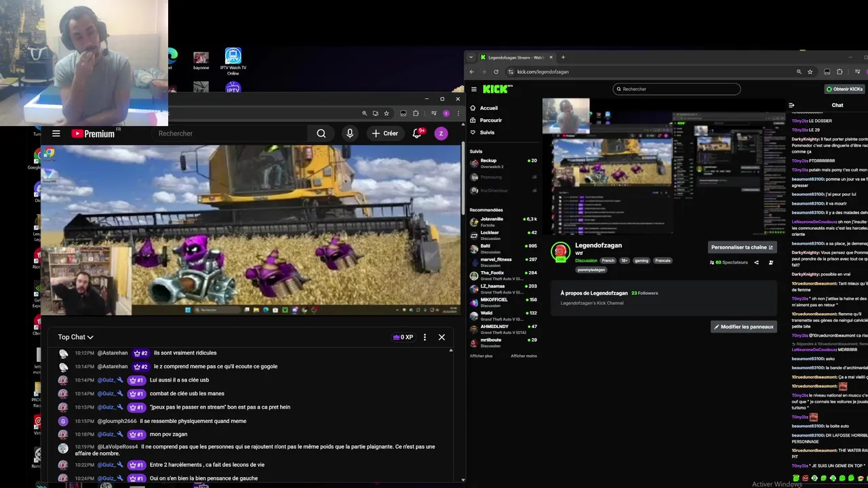Click the green KICK logo

click(x=497, y=89)
